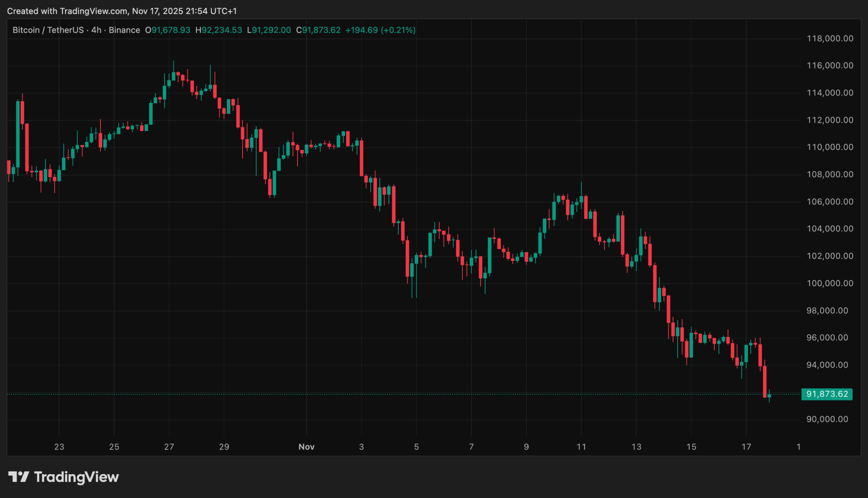This screenshot has width=868, height=498.
Task: Click the TradingView wordmark text
Action: pos(76,477)
